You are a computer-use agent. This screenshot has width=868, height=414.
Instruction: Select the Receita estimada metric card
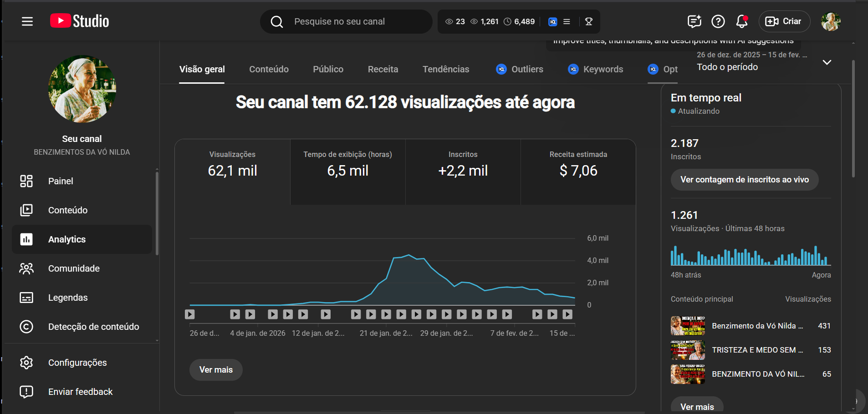point(578,172)
